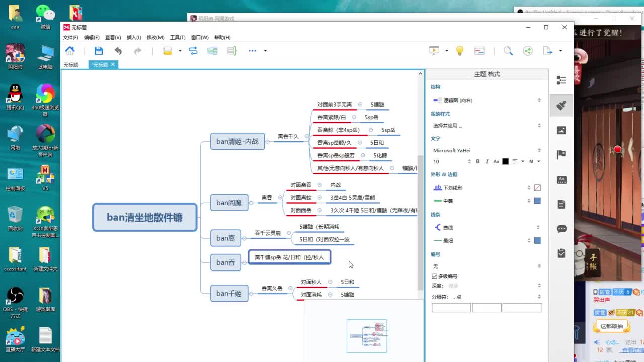Open the comments speech bubble panel
This screenshot has width=644, height=362.
(561, 229)
